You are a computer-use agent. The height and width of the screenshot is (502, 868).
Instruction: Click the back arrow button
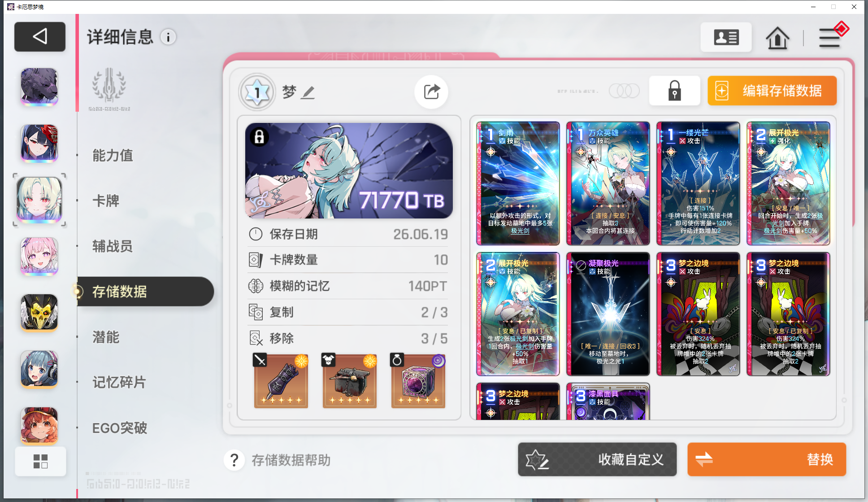40,36
